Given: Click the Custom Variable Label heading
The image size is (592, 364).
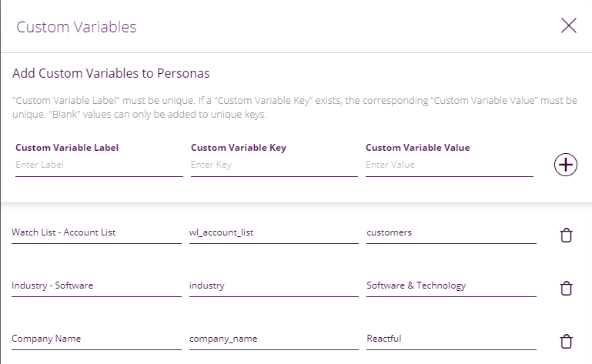Looking at the screenshot, I should pos(67,148).
